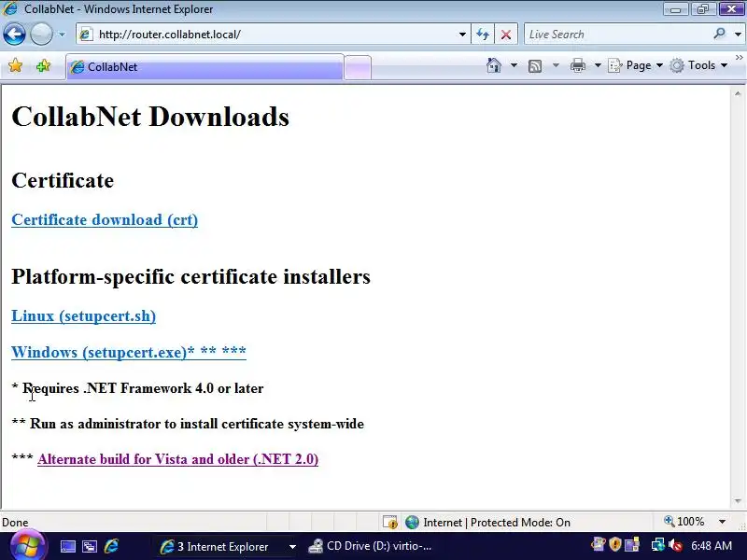Click the address bar URL field
The image size is (747, 560).
tap(272, 35)
